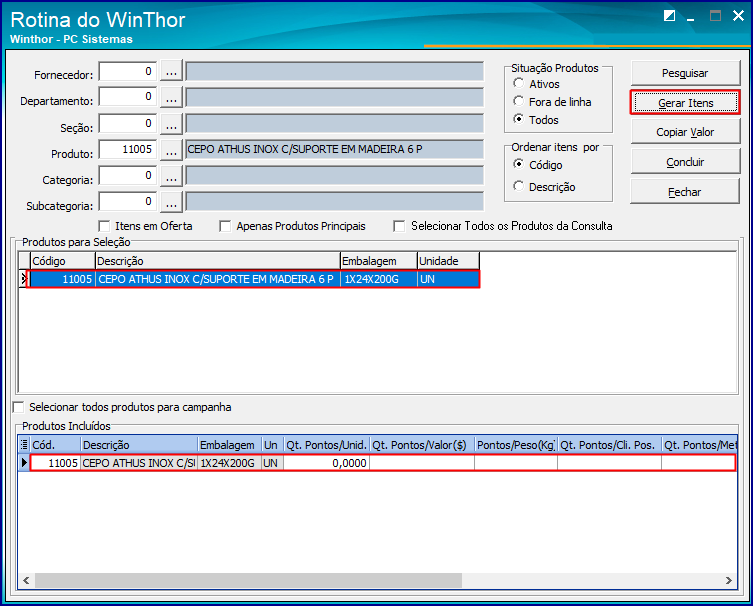753x606 pixels.
Task: Check Selecionar Todos os Produtos da Consulta
Action: (x=399, y=226)
